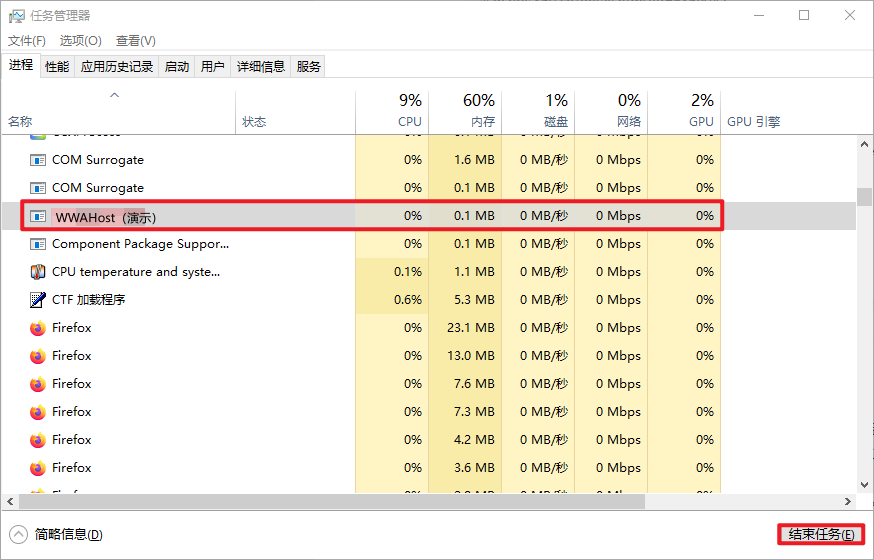Viewport: 874px width, 560px height.
Task: Click the Firefox icon using 3.6 MB
Action: tap(38, 468)
